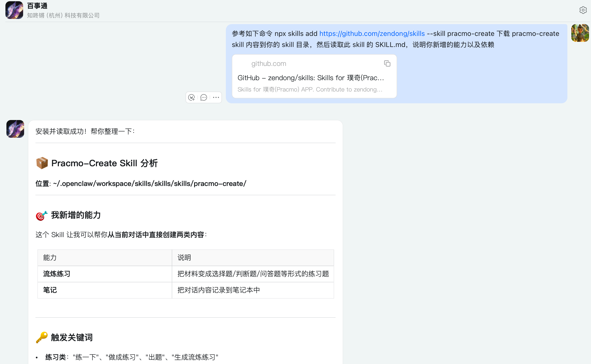The image size is (591, 364).
Task: Click the cell 把对话内容记录到笔记本中
Action: point(253,290)
